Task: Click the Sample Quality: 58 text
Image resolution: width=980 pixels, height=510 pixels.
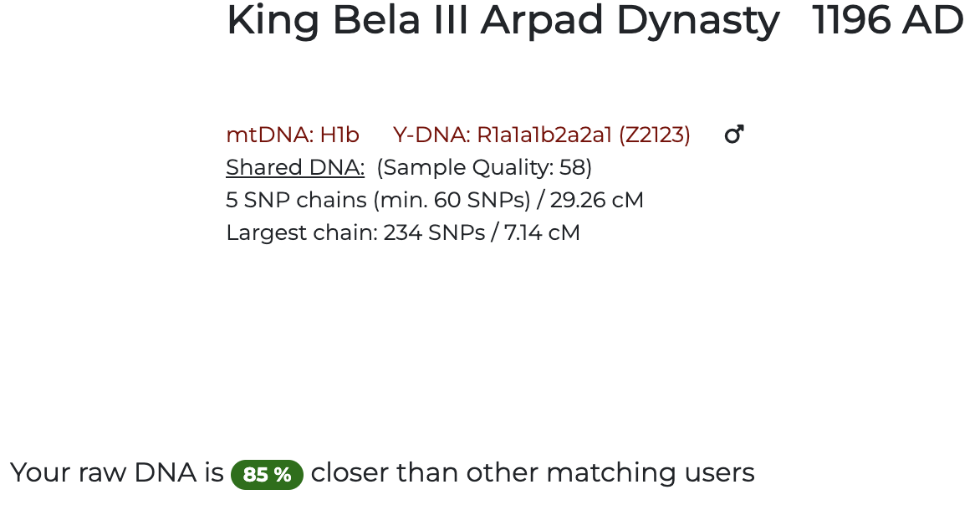Action: coord(484,167)
